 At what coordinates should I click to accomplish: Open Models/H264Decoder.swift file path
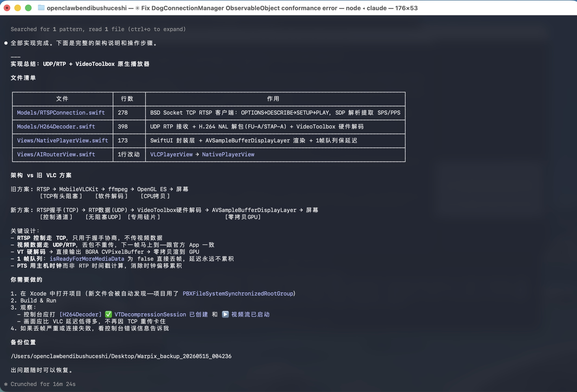coord(56,127)
